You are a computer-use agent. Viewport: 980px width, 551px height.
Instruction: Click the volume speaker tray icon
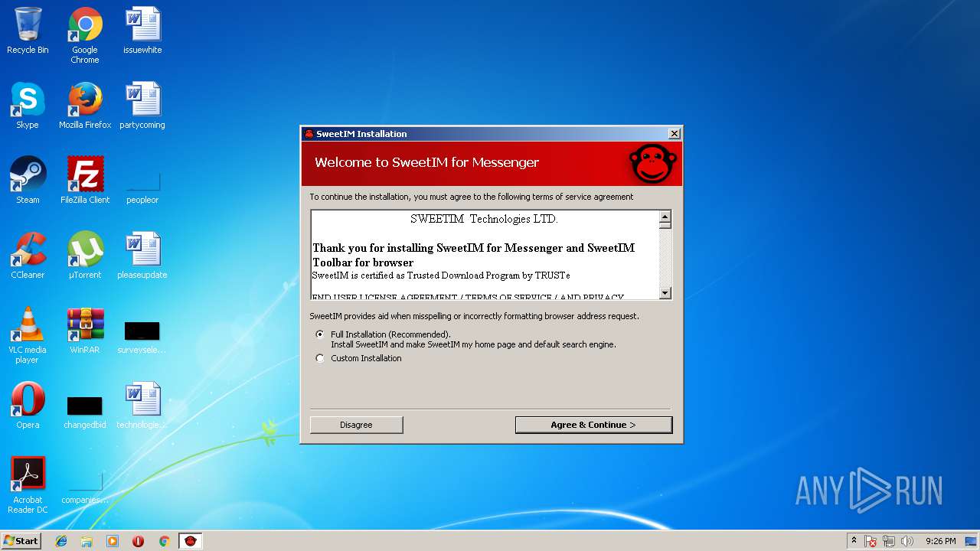(907, 541)
